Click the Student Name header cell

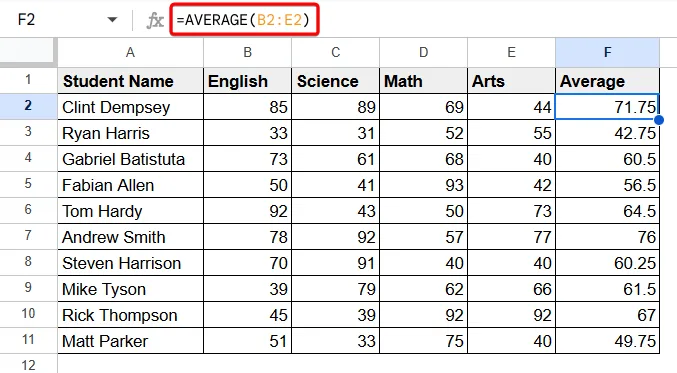click(130, 81)
